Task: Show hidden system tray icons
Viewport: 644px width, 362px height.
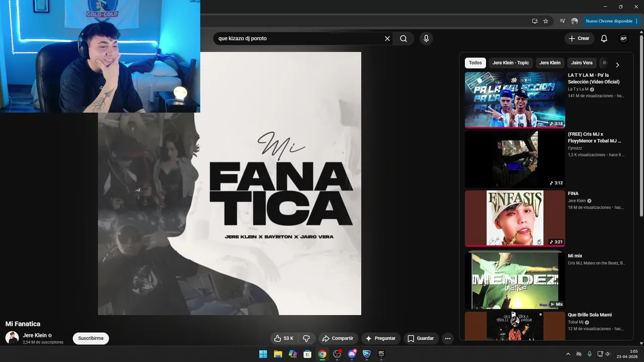Action: coord(568,354)
